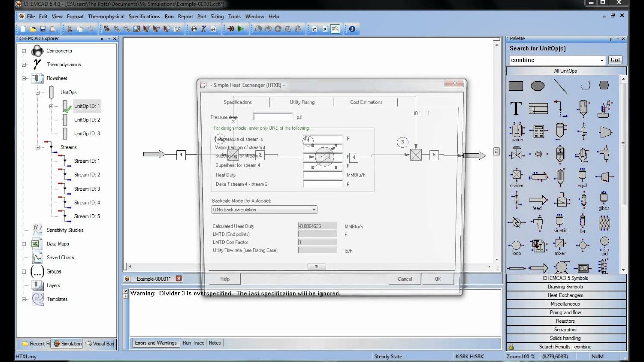Expand the UnitOp ID: 1 node
644x362 pixels.
click(51, 106)
